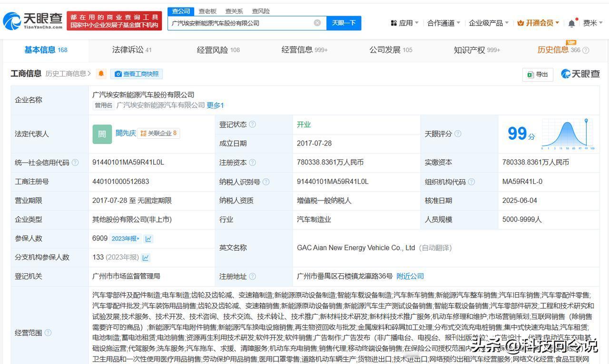Viewport: 609px width, 364px height.
Task: Click the help icon beside 统一社会信用代码
Action: [75, 163]
